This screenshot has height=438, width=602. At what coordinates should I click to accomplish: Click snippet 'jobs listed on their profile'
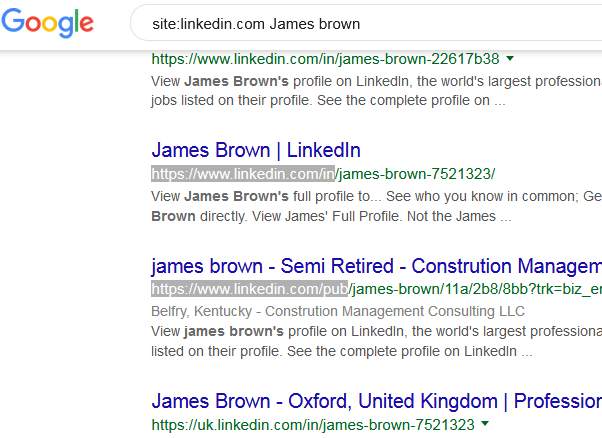pos(328,100)
